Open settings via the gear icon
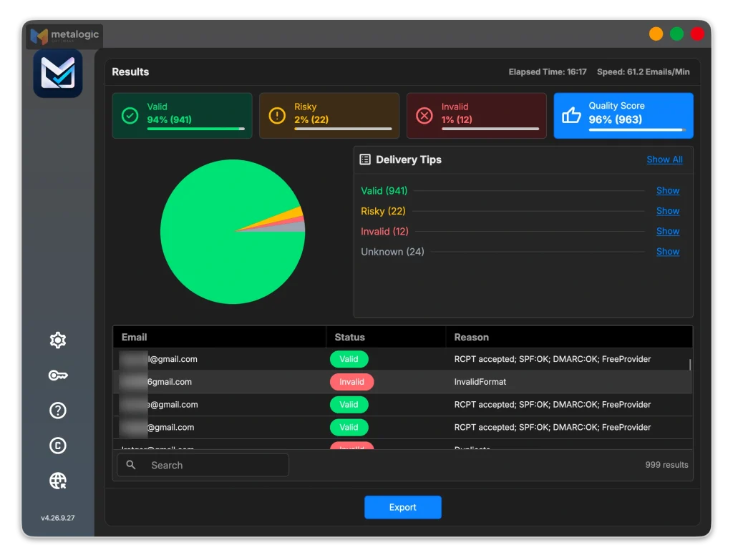The height and width of the screenshot is (560, 733). click(x=58, y=340)
